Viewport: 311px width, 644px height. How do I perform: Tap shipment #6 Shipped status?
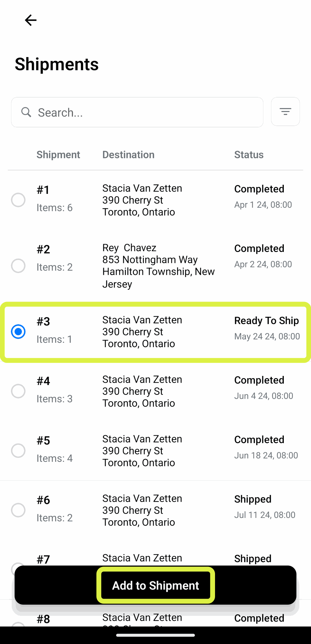[x=253, y=499]
